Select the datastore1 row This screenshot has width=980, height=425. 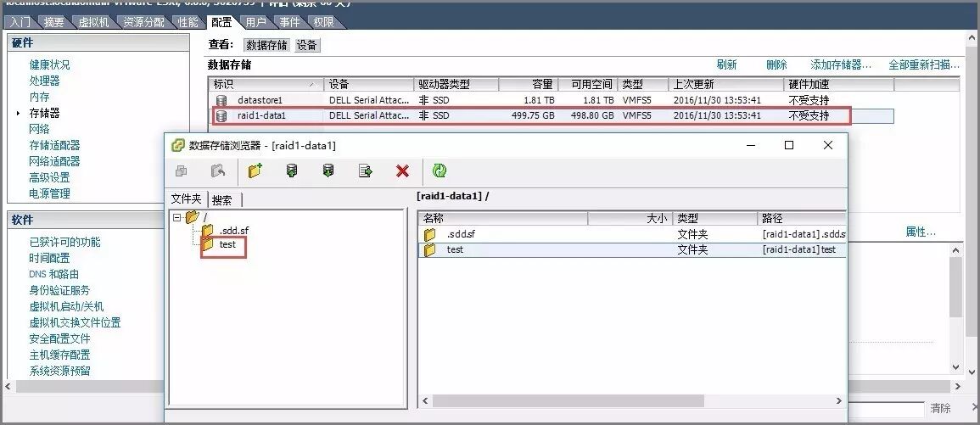552,100
